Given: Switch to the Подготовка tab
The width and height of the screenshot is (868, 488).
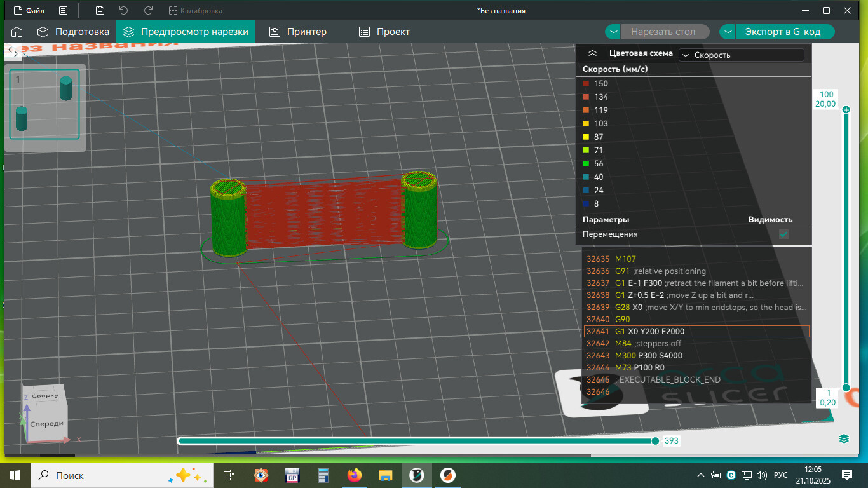Looking at the screenshot, I should [72, 32].
